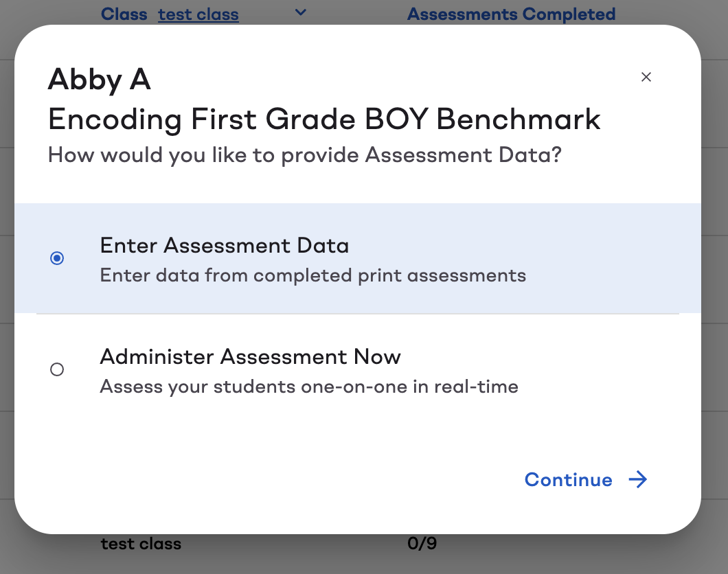Click the Continue link
The height and width of the screenshot is (574, 728).
[568, 480]
